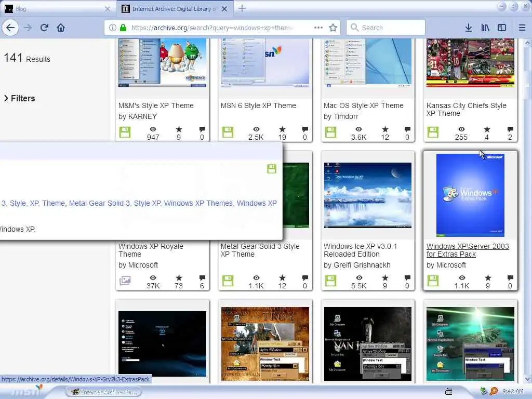The width and height of the screenshot is (532, 399).
Task: Focus the browser Search box
Action: [386, 28]
